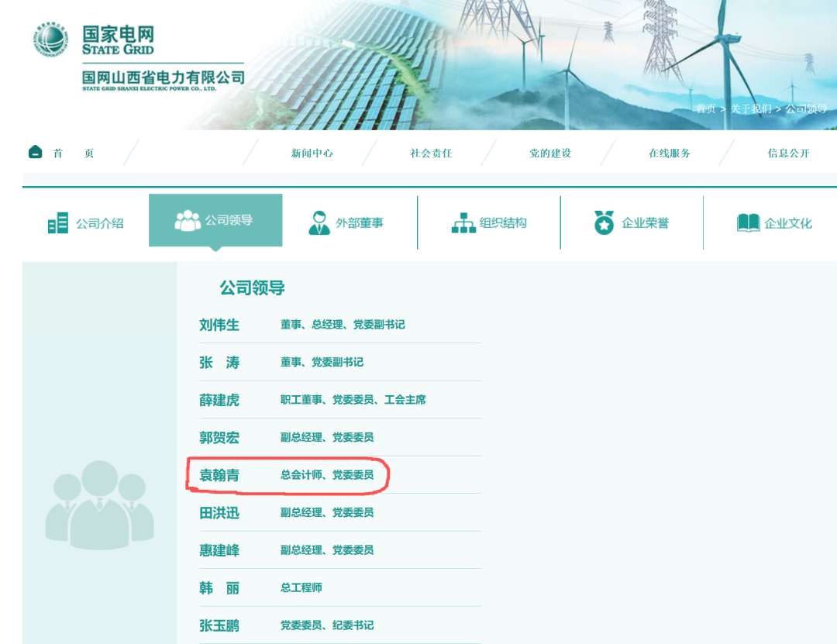Click title 总会计师、党委委员
This screenshot has width=837, height=644.
point(327,475)
